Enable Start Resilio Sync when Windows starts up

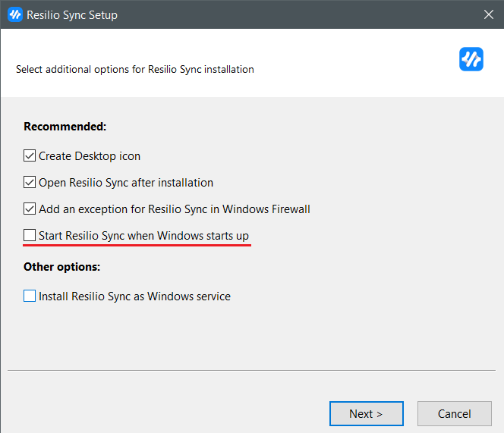click(x=30, y=235)
